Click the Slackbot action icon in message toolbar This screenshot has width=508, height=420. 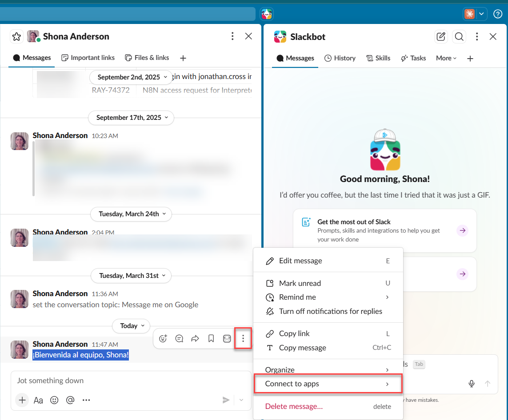227,338
